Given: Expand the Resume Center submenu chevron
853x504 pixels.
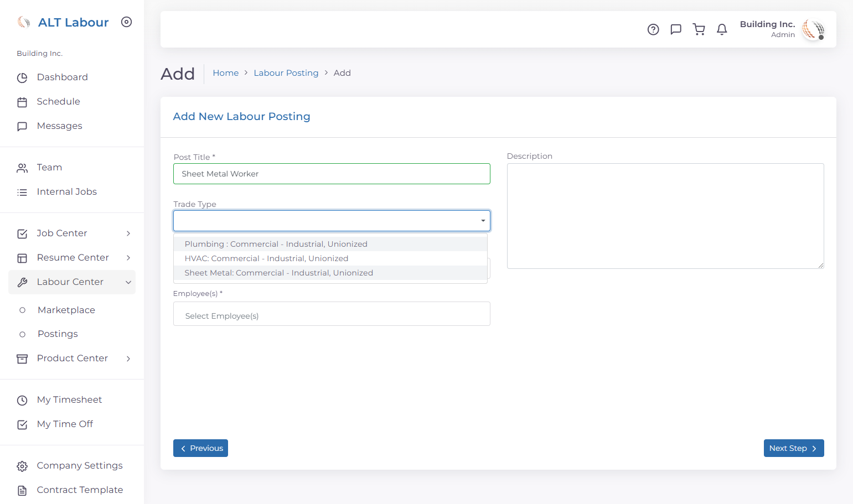Looking at the screenshot, I should 128,258.
